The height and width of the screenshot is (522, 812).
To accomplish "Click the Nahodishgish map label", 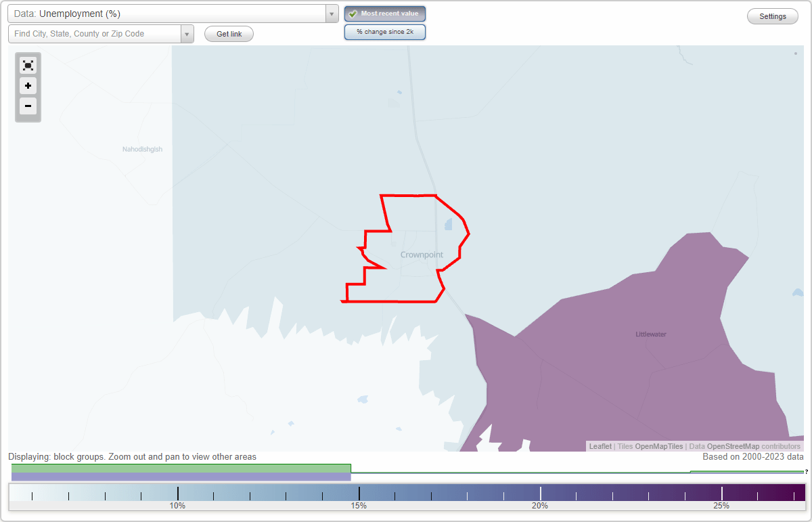I will click(142, 149).
